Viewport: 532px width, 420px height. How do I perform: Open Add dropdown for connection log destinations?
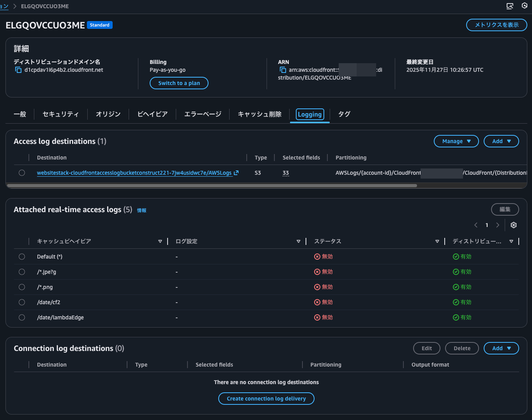pyautogui.click(x=501, y=348)
